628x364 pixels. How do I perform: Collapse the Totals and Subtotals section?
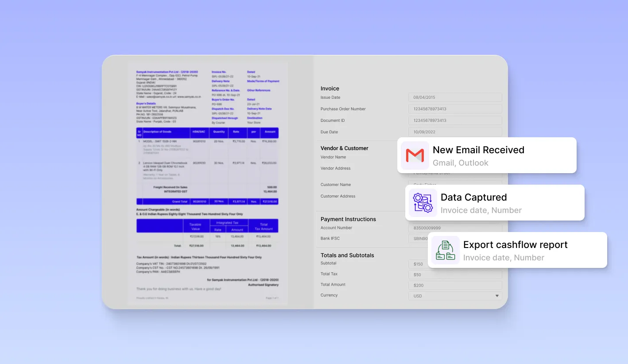coord(347,255)
